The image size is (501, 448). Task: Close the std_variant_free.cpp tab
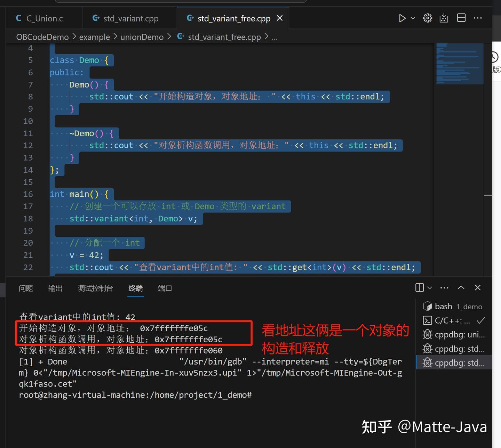[280, 18]
